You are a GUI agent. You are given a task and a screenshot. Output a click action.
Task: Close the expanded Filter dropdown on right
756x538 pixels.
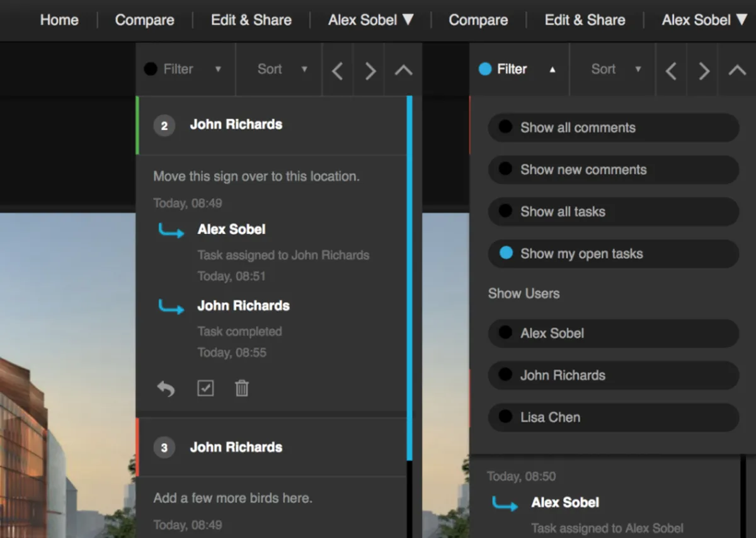coord(519,69)
